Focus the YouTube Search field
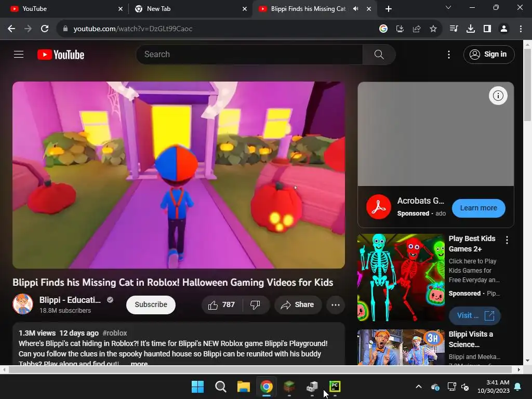532x399 pixels. coord(249,54)
